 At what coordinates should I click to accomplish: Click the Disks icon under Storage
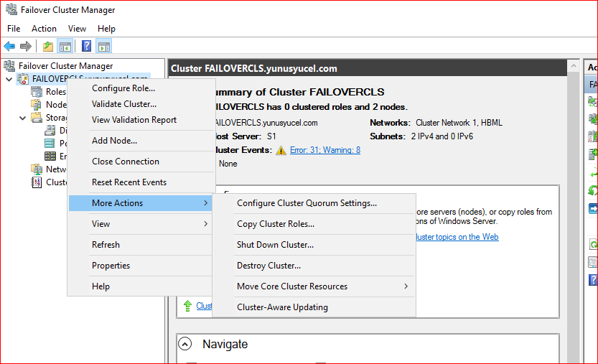50,131
